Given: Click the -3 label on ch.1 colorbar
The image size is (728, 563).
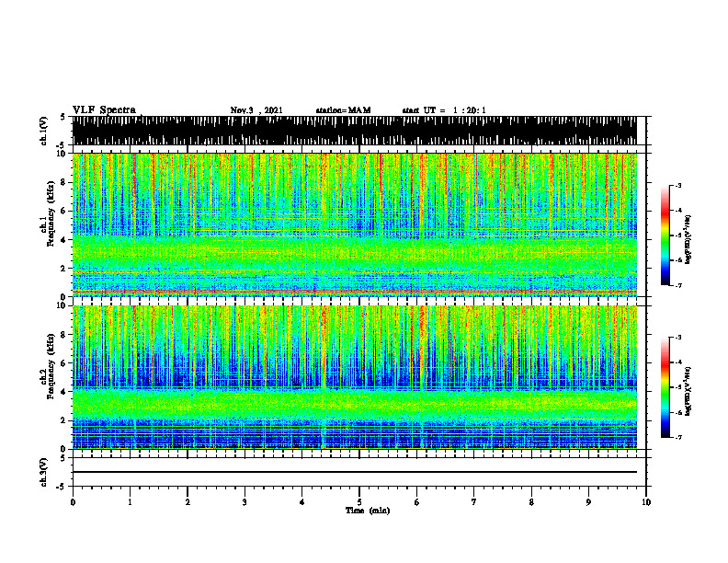Looking at the screenshot, I should click(x=678, y=185).
